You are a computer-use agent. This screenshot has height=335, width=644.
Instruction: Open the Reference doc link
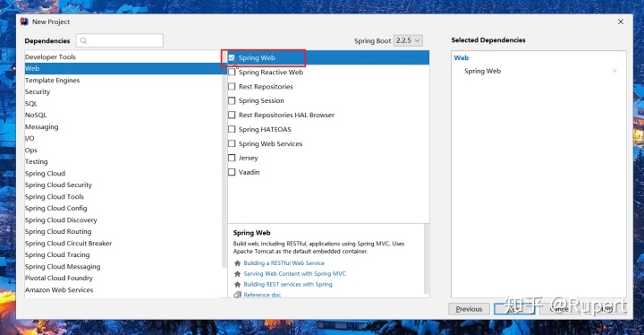[262, 295]
